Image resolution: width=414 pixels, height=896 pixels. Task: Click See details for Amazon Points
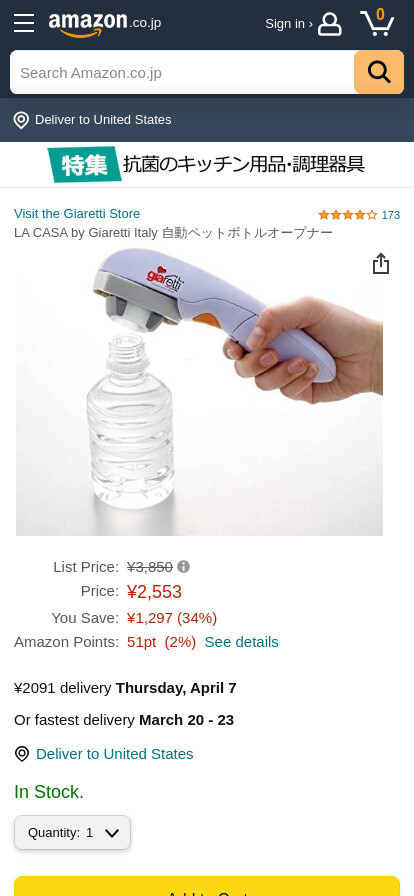(241, 642)
